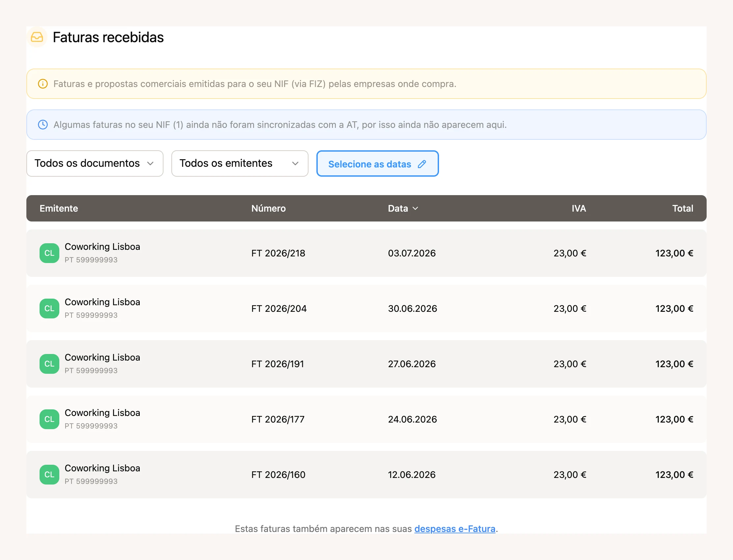Click the 23,00 € IVA for FT 2026/160
The image size is (733, 560).
pos(570,474)
